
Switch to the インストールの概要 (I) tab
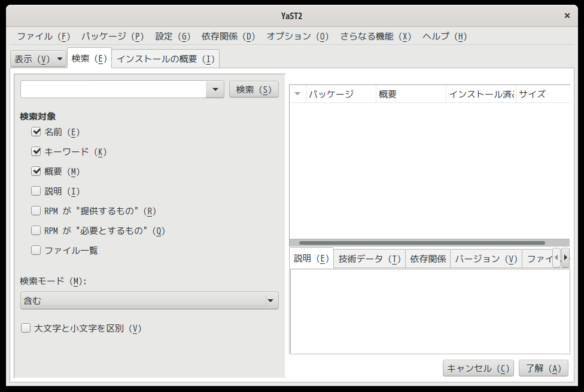(166, 59)
